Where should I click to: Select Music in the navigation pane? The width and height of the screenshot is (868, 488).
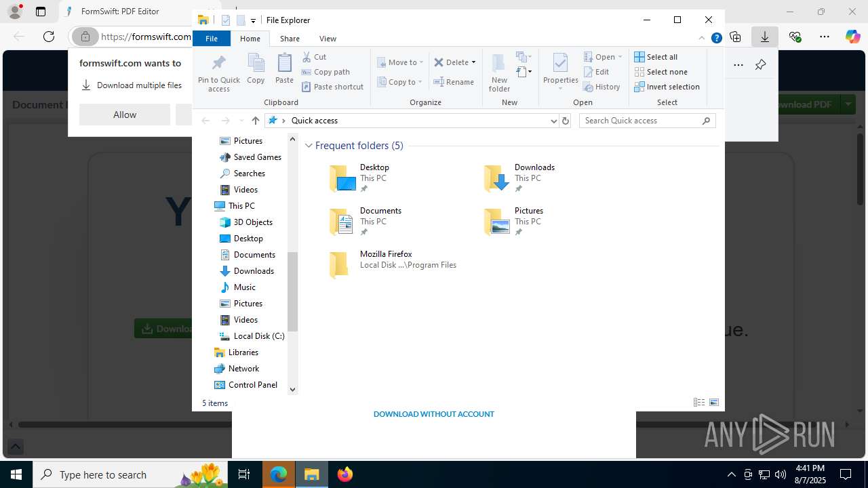point(237,287)
